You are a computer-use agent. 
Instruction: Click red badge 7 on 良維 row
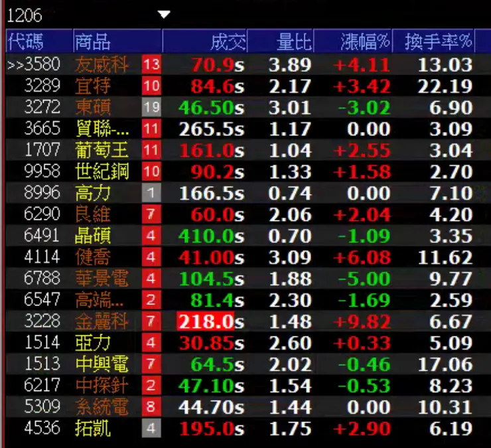[151, 214]
